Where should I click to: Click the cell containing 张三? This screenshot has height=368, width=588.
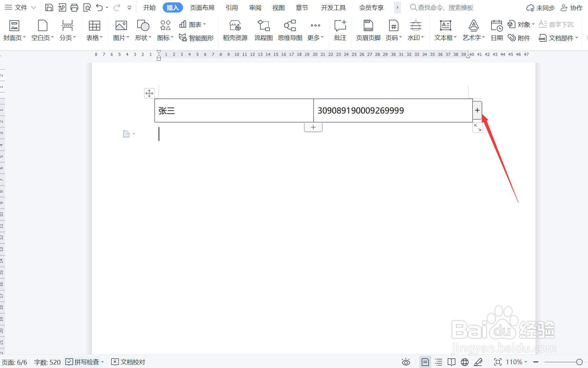pos(234,110)
